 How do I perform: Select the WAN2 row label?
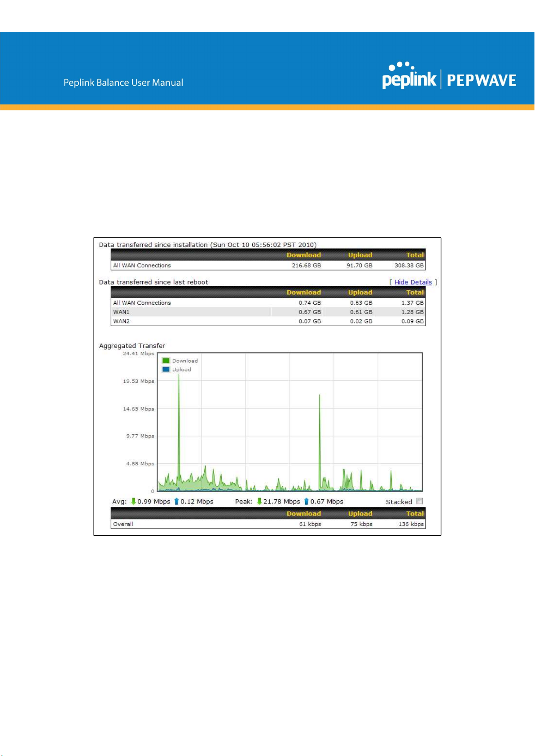tap(121, 321)
